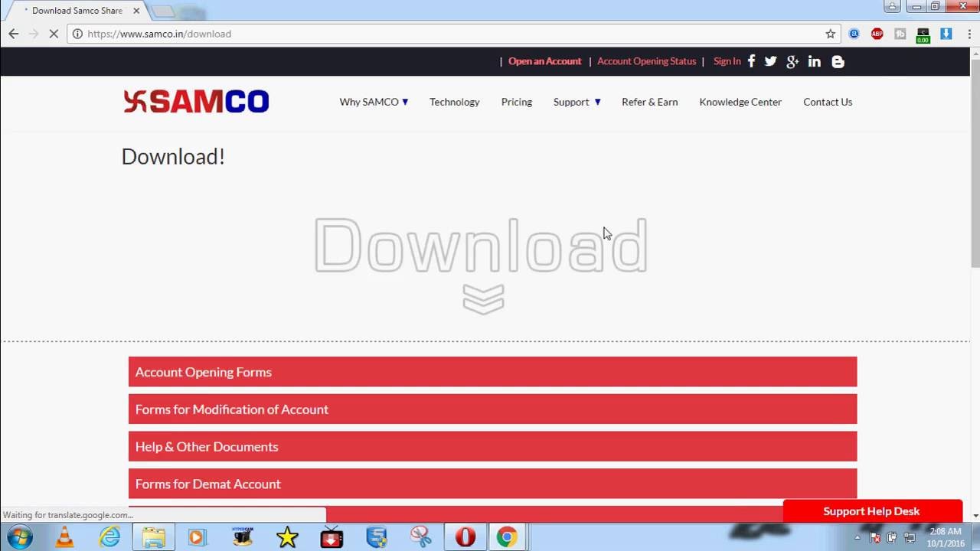The height and width of the screenshot is (551, 980).
Task: Expand the Why SAMCO dropdown
Action: (x=374, y=102)
